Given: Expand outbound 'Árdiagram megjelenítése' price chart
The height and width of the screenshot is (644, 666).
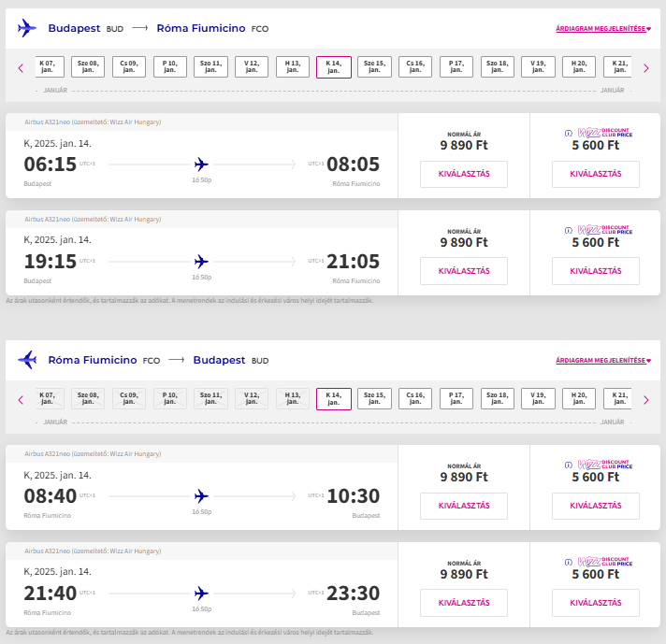Looking at the screenshot, I should (x=602, y=29).
